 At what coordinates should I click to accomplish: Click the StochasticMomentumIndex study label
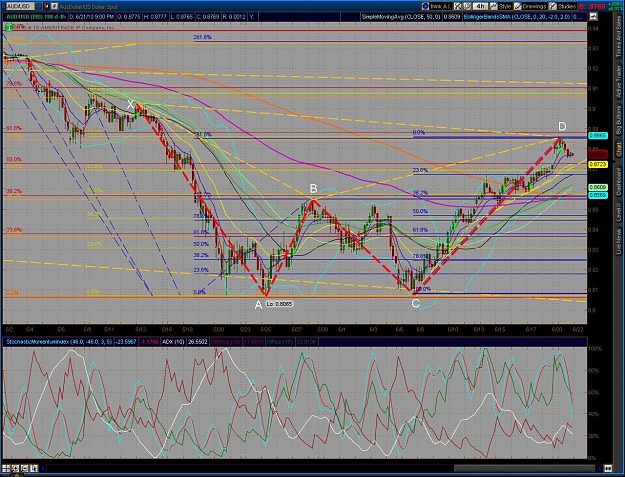click(x=59, y=342)
